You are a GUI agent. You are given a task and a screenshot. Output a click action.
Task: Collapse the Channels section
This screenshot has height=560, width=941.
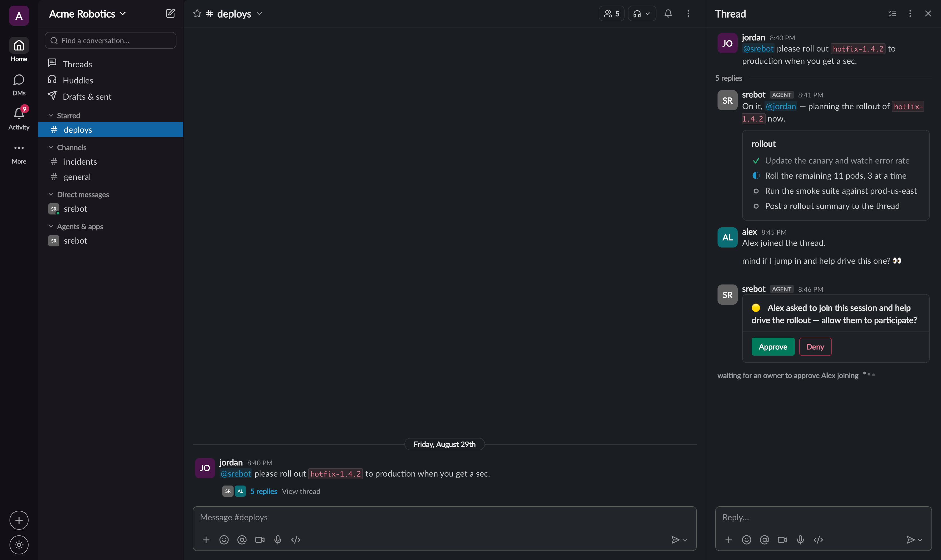pos(51,148)
